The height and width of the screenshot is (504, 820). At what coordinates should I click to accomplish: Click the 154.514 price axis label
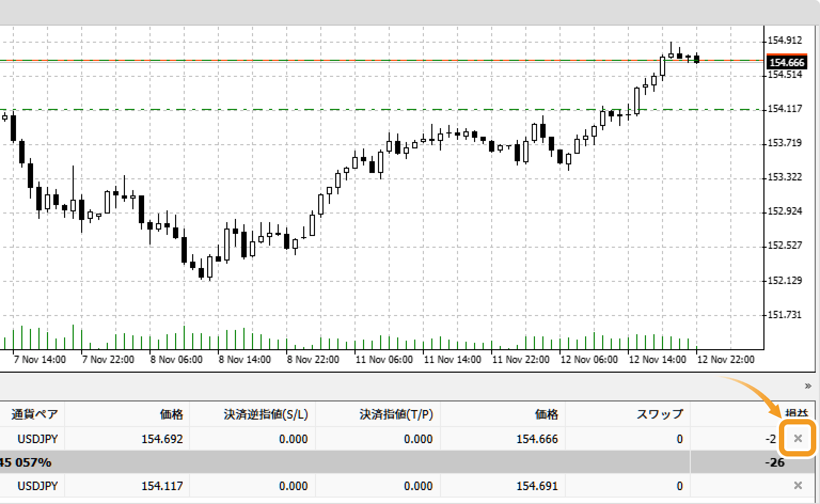[x=785, y=75]
